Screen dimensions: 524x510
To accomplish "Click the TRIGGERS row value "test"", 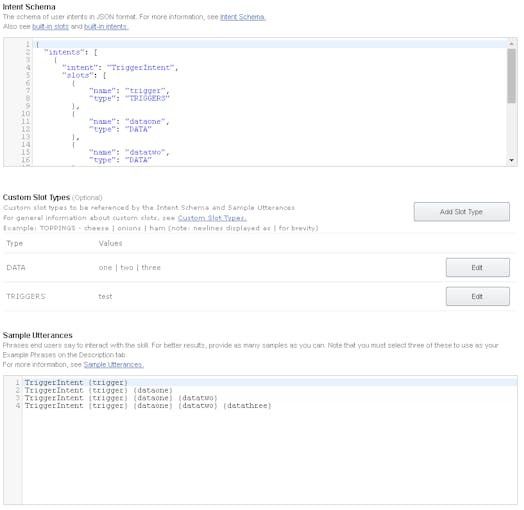I will click(x=105, y=296).
